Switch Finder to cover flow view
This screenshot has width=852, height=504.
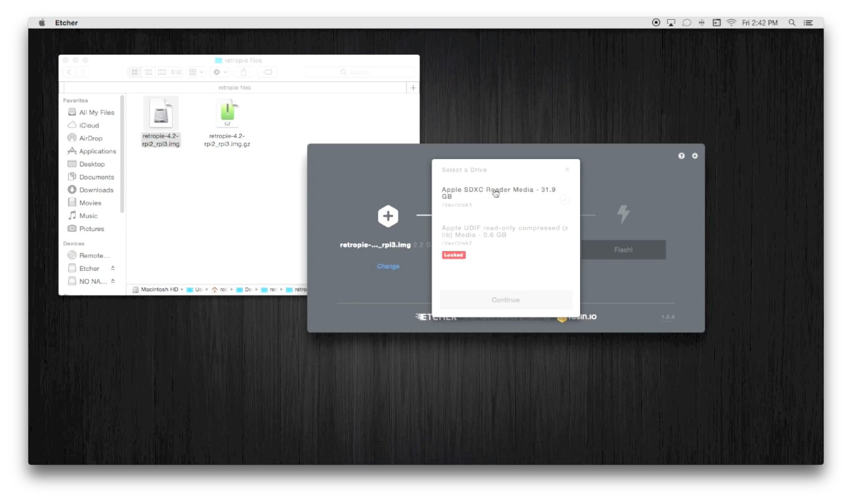176,72
